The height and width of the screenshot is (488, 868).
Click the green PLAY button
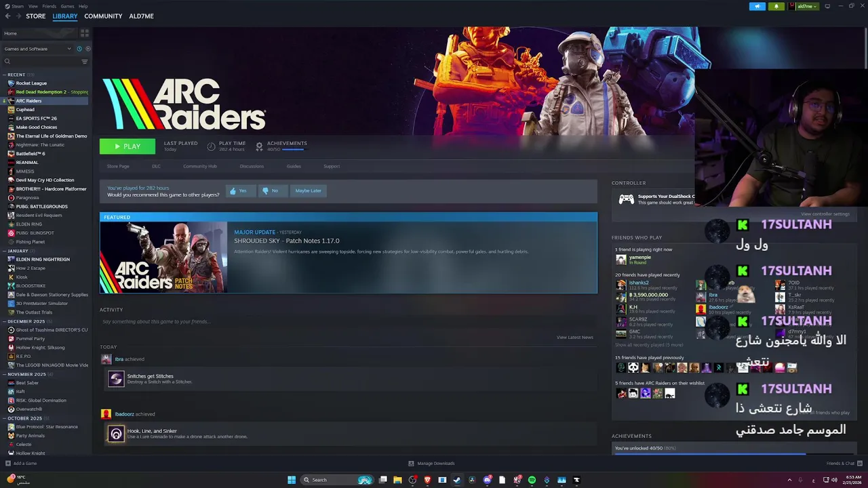coord(127,146)
